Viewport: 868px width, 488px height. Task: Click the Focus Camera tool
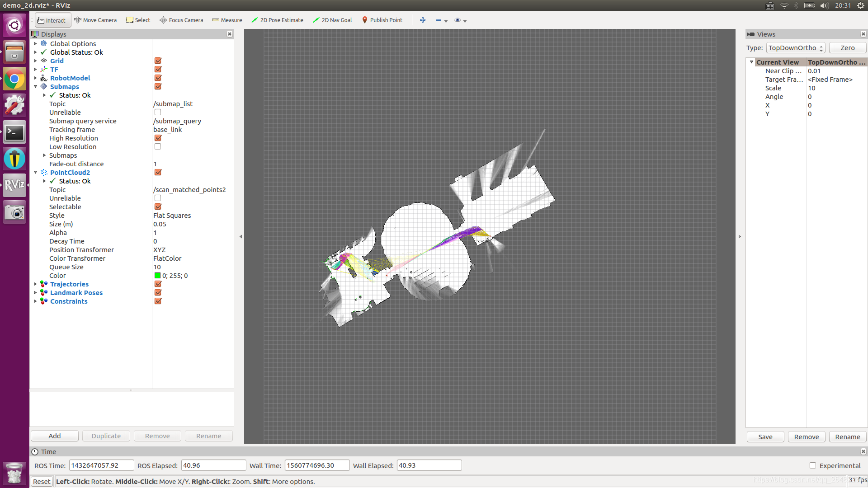(x=181, y=20)
